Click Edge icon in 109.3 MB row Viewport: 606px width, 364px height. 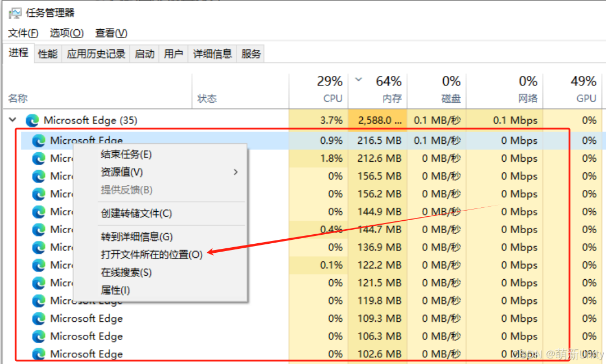[39, 319]
